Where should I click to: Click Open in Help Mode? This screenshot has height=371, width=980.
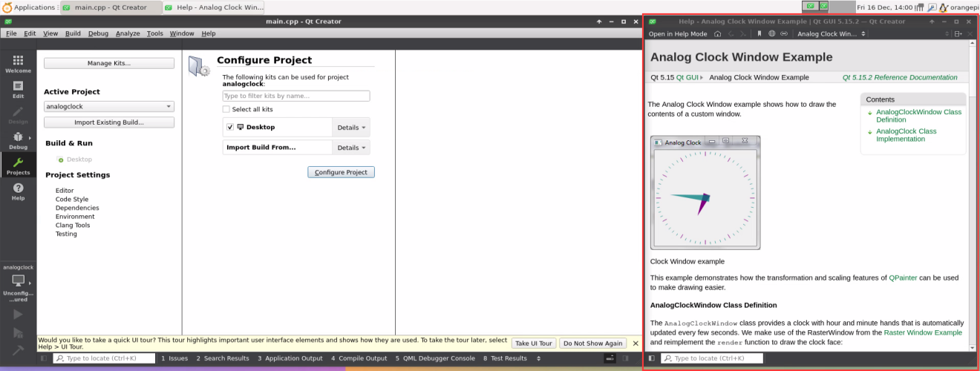(678, 33)
